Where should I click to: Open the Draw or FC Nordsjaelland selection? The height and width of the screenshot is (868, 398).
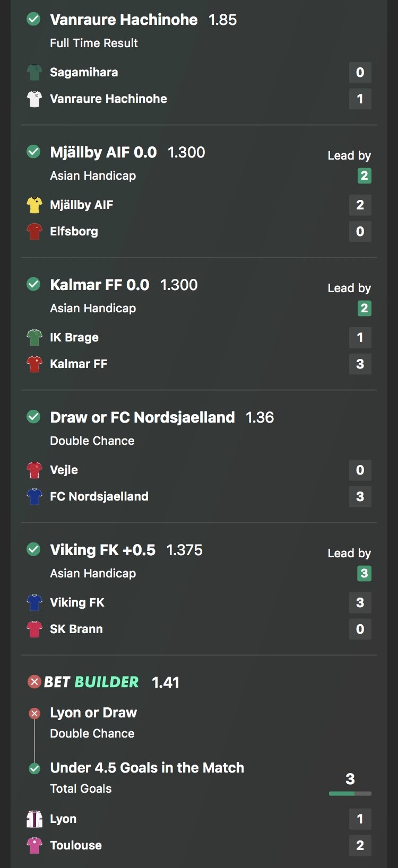click(142, 417)
